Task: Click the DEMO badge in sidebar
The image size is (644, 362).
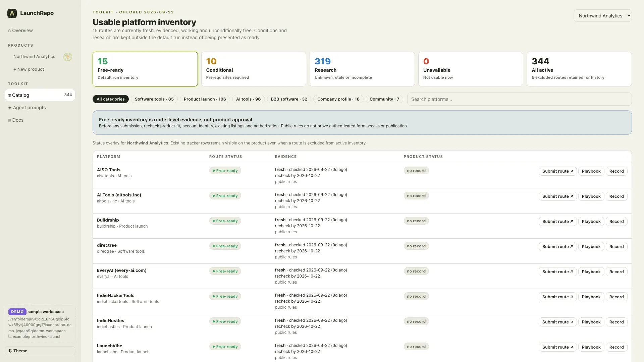Action: [17, 312]
